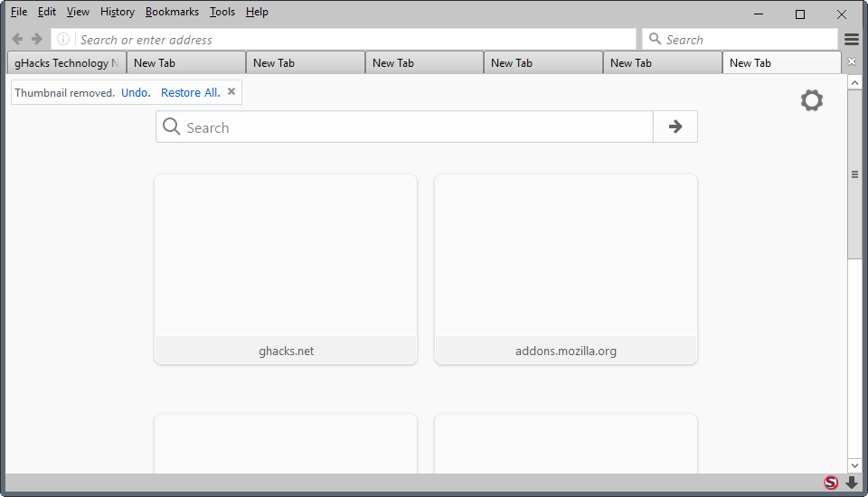Open the downloads arrow in status bar

tap(852, 483)
